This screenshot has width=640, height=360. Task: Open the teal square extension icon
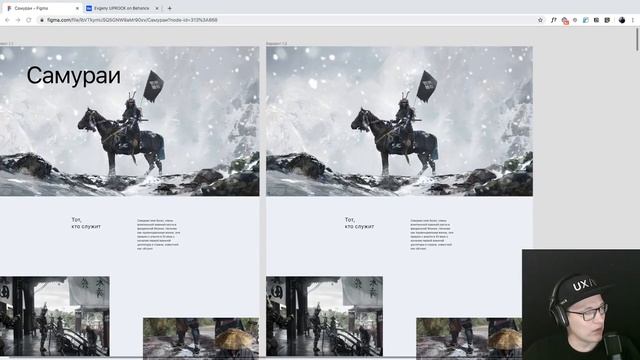[x=586, y=20]
